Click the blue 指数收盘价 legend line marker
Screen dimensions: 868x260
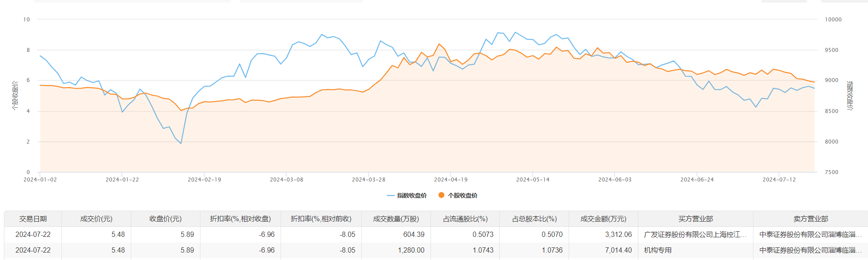pos(390,195)
